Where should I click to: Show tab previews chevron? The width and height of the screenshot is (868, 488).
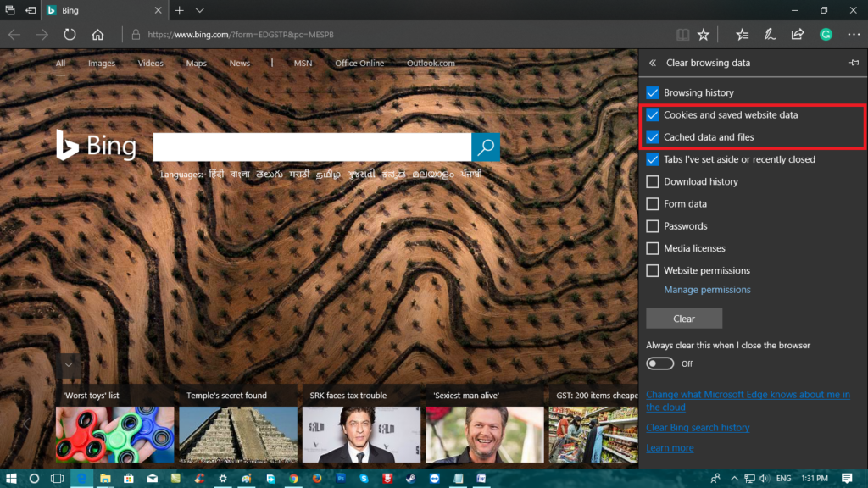click(x=200, y=10)
